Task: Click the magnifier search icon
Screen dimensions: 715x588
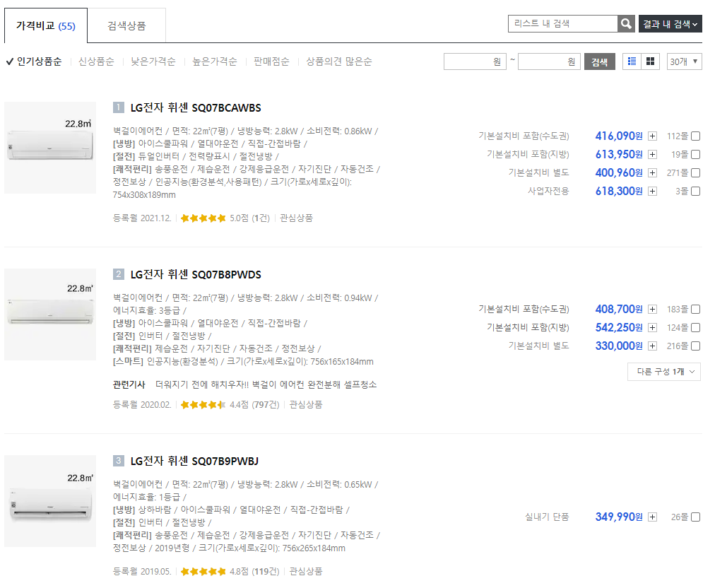Action: coord(626,24)
